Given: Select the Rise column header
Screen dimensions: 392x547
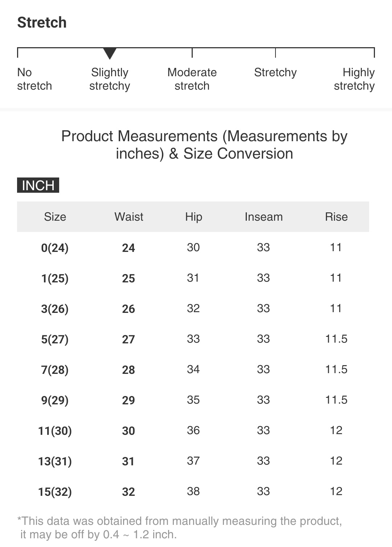Looking at the screenshot, I should [336, 217].
